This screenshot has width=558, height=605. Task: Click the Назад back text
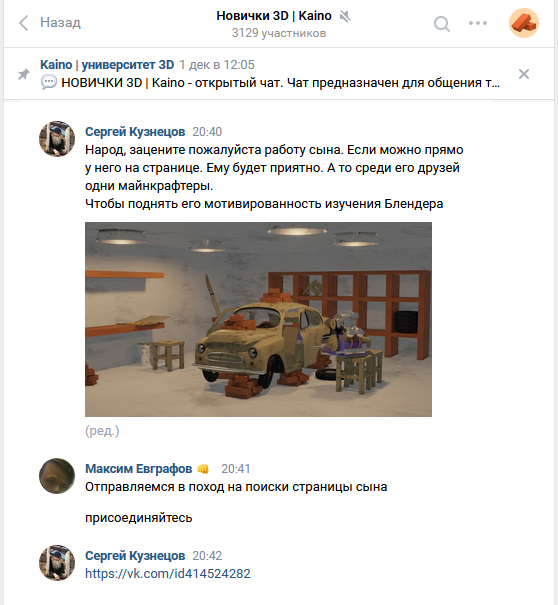pyautogui.click(x=61, y=22)
